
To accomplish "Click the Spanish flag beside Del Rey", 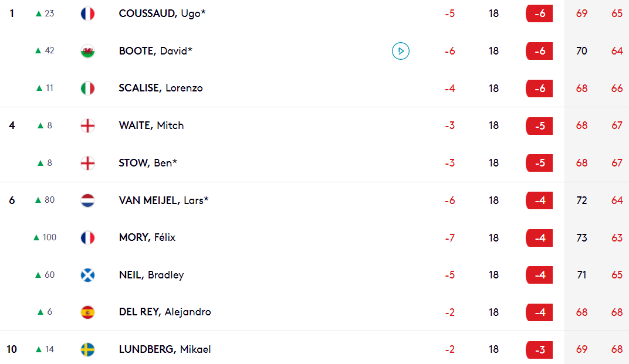I will click(x=87, y=312).
